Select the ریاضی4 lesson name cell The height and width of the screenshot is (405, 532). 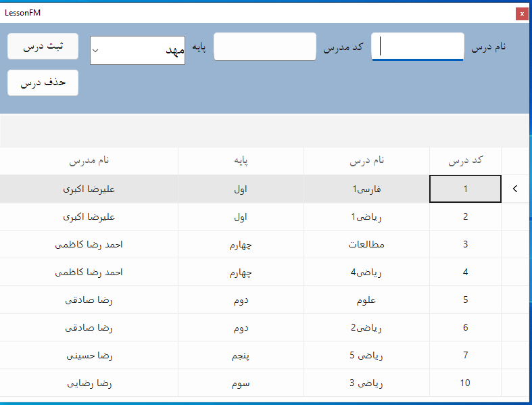(x=366, y=272)
